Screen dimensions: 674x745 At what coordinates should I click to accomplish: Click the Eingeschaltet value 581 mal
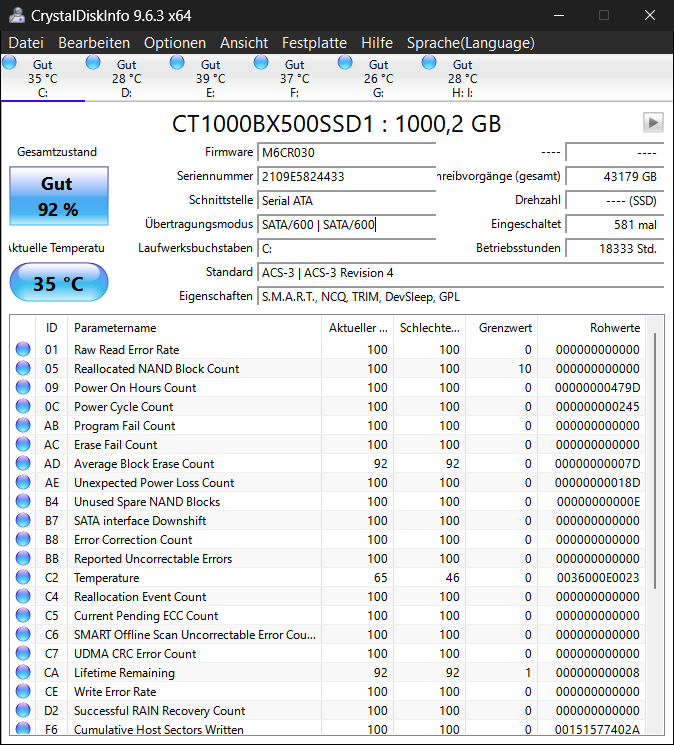point(615,224)
